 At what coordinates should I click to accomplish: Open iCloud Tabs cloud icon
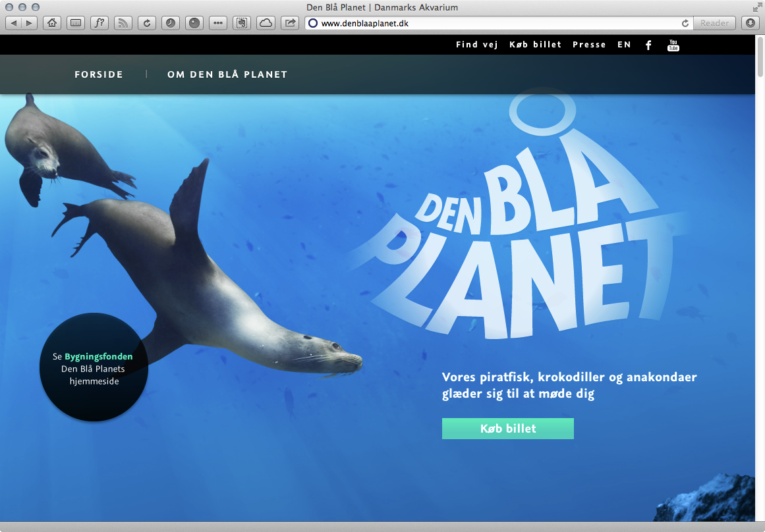(266, 23)
